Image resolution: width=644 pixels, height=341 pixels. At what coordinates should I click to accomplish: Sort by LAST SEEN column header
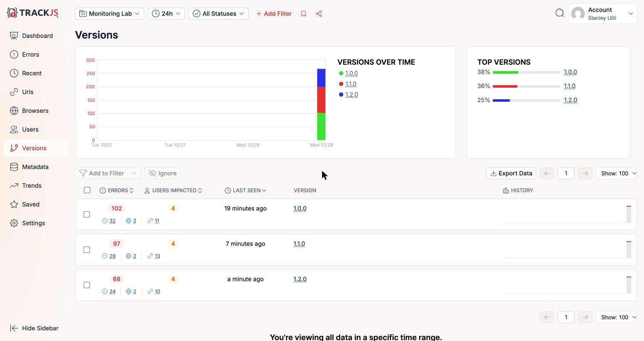(x=245, y=190)
